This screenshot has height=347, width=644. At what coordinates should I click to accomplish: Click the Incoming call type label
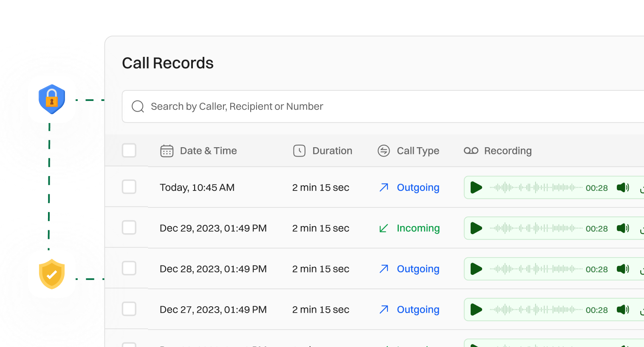pos(418,228)
